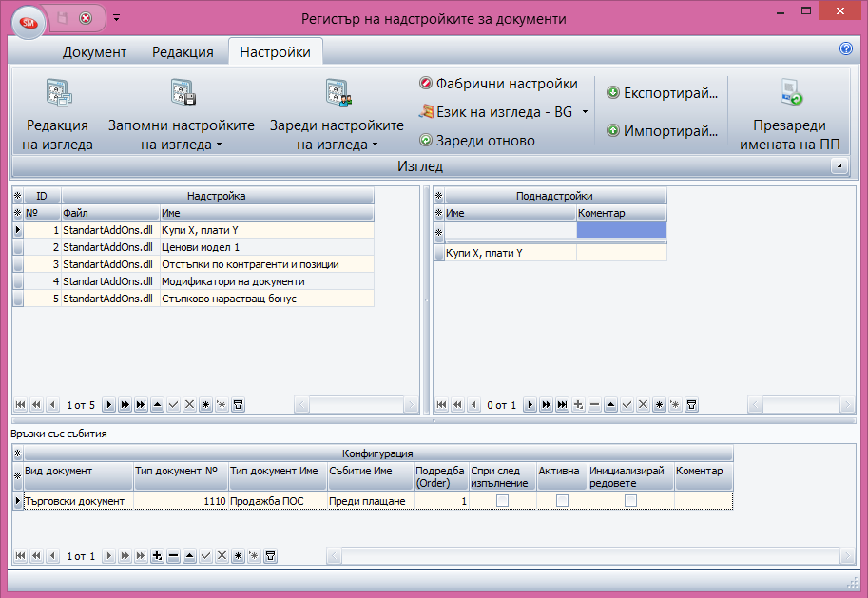This screenshot has height=598, width=868.
Task: Click the Изглед group dialog launcher
Action: coord(839,165)
